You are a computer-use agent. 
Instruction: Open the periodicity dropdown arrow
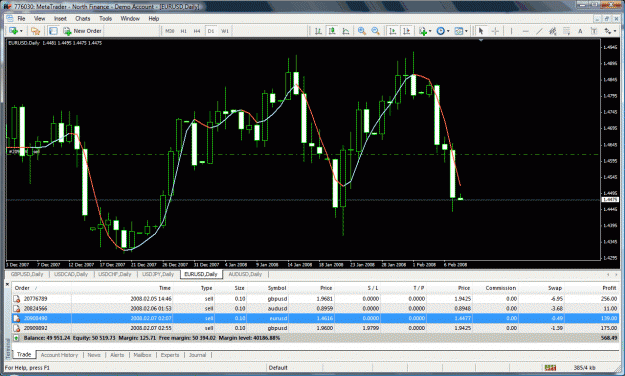(x=448, y=31)
